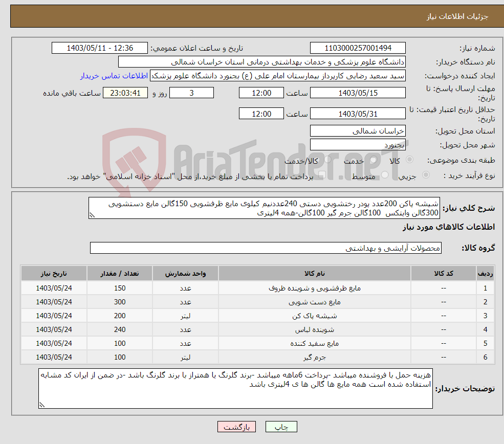Image resolution: width=504 pixels, height=444 pixels.
Task: Click the goods group field محصولات آرایشی و بهداشتی
Action: pyautogui.click(x=266, y=248)
